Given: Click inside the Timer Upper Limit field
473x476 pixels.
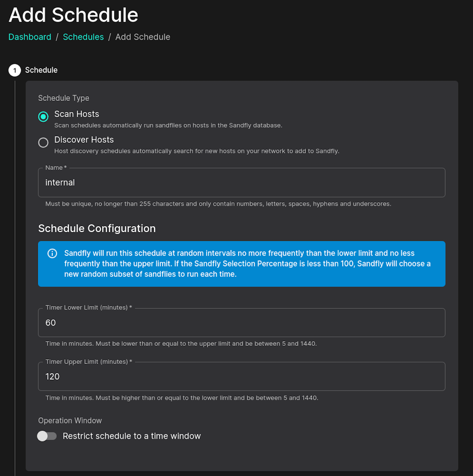Looking at the screenshot, I should (158, 376).
